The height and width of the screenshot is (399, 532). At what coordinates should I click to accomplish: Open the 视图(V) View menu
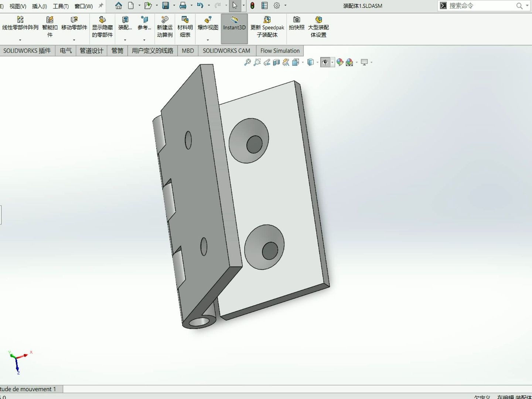point(18,6)
